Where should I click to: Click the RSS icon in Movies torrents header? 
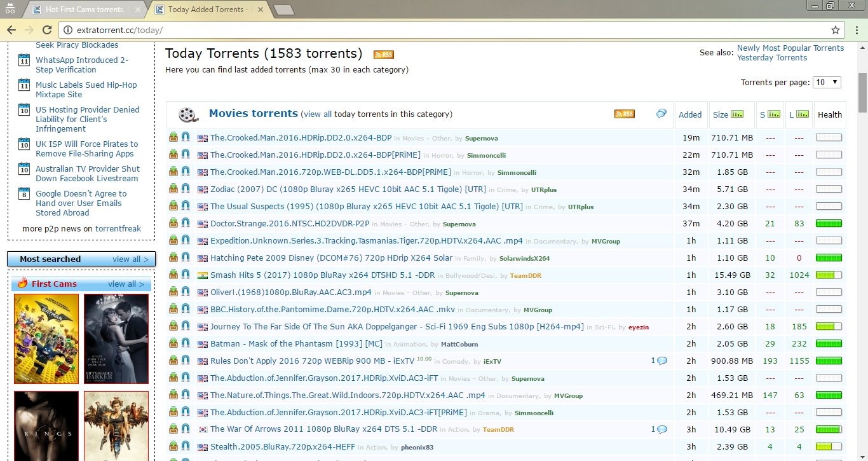(x=624, y=114)
